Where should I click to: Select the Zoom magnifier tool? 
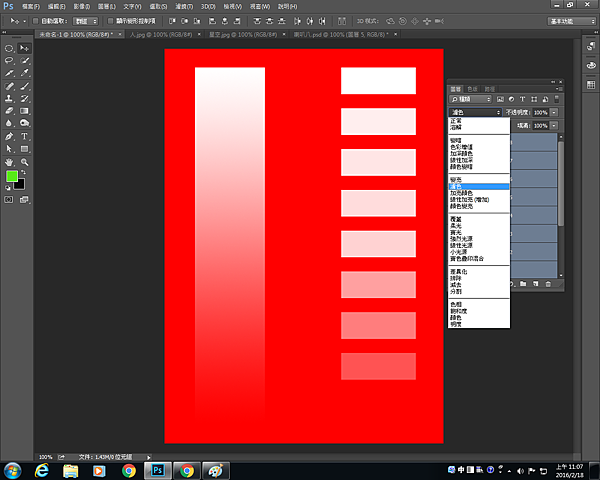tap(24, 161)
